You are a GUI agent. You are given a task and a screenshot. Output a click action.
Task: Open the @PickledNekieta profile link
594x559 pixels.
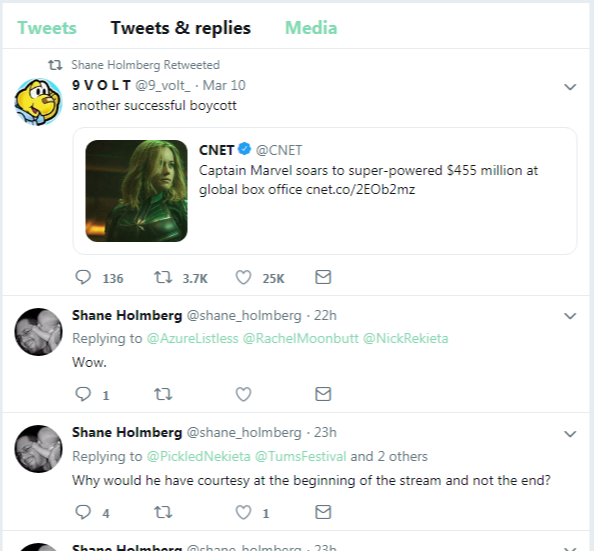coord(199,456)
